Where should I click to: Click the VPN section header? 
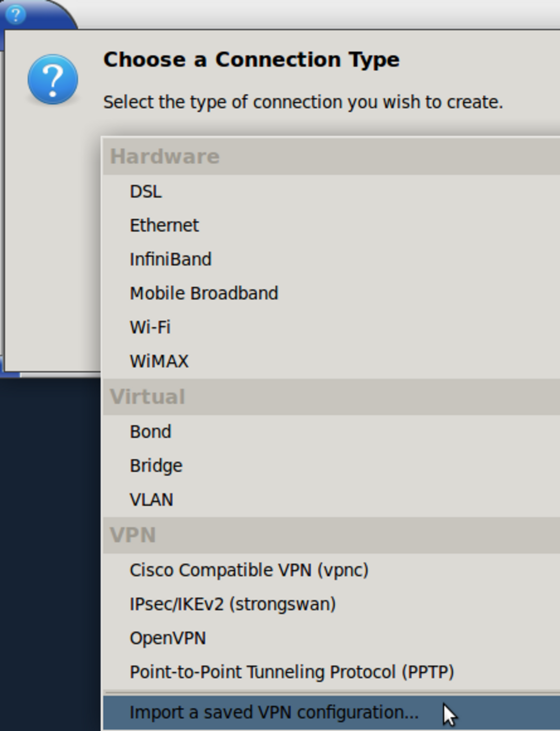point(133,535)
